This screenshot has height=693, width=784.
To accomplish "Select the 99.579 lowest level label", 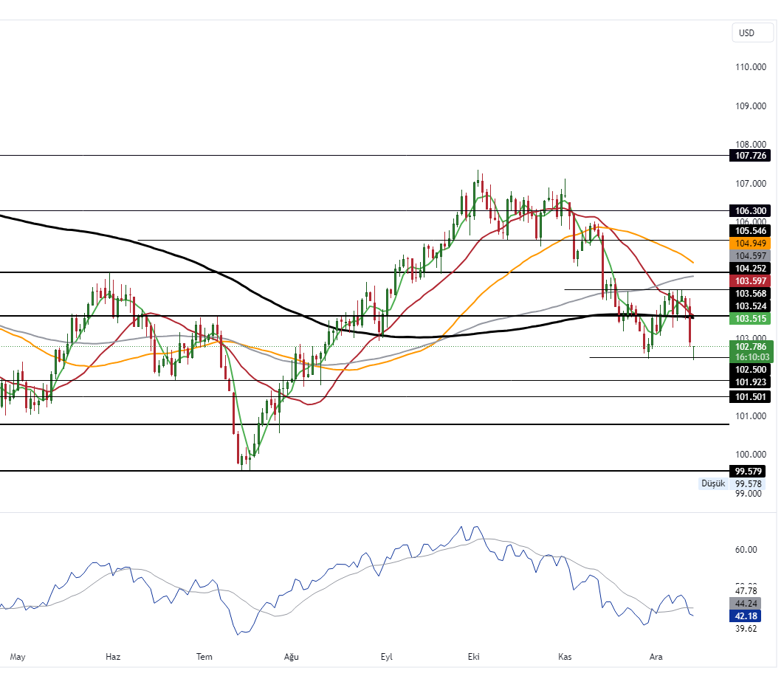I will point(748,471).
